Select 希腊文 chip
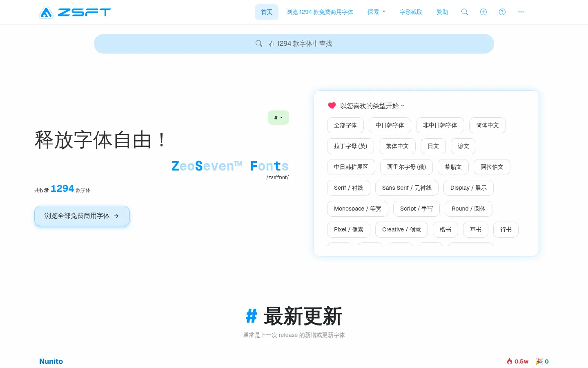 (x=453, y=167)
